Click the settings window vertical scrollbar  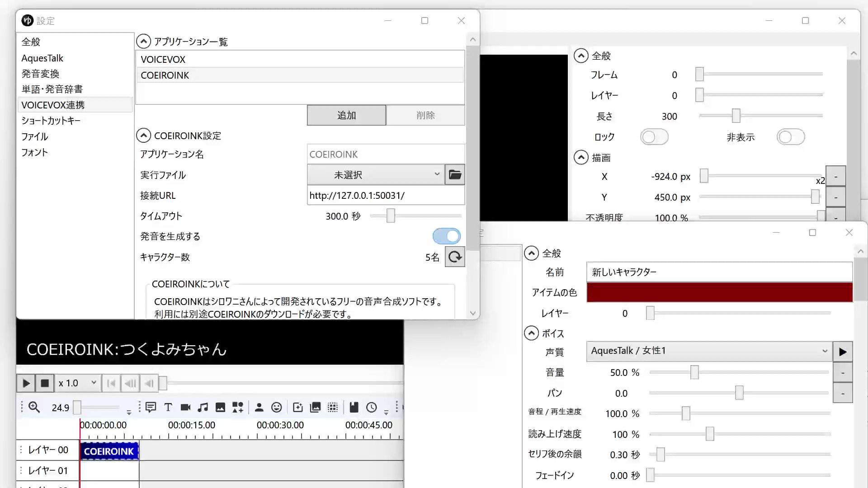click(x=473, y=149)
